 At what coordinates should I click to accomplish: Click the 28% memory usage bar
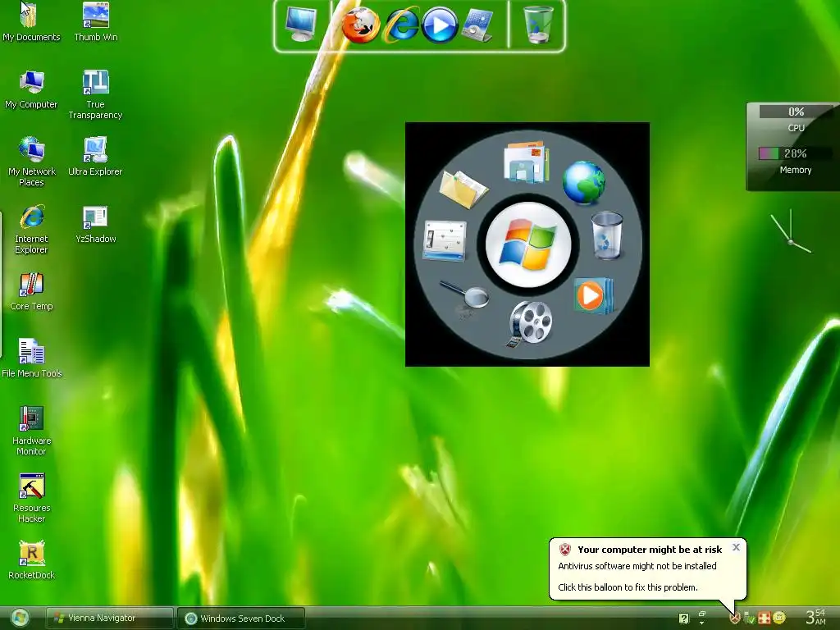click(x=796, y=153)
